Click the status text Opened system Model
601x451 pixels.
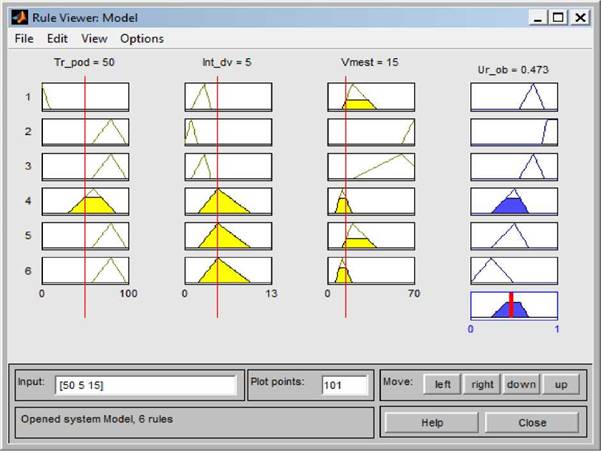pyautogui.click(x=97, y=419)
